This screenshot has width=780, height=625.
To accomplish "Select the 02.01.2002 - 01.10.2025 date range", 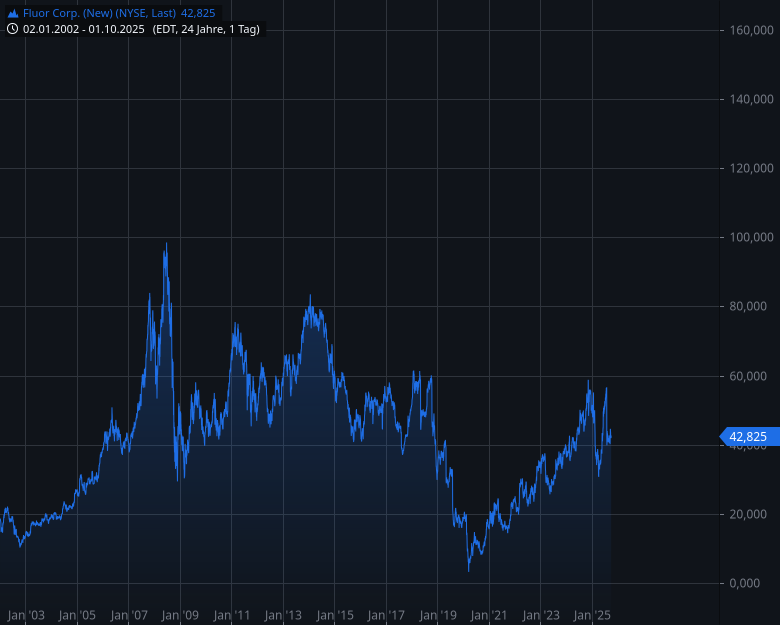I will [85, 29].
